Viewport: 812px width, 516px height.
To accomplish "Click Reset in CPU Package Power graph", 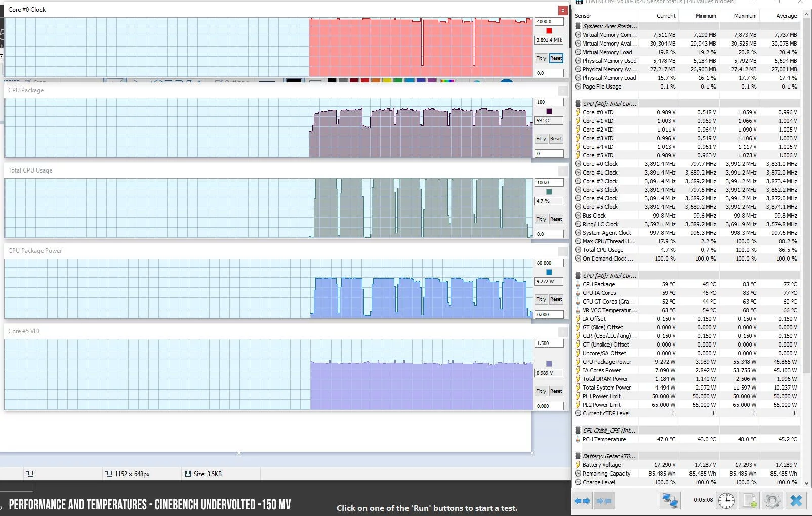I will (x=556, y=299).
